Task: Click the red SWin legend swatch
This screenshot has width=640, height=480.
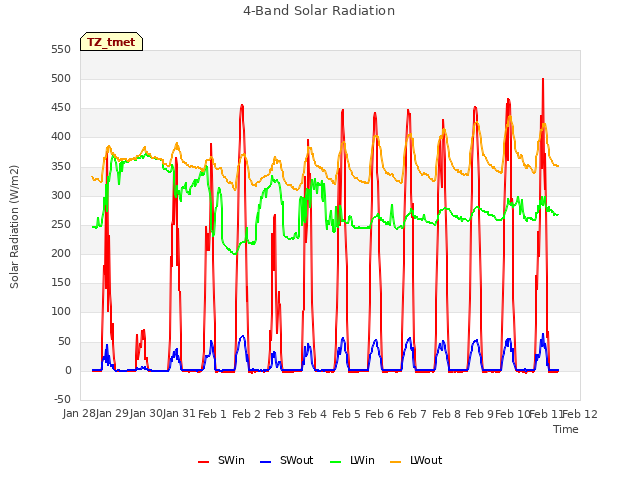Action: [203, 462]
